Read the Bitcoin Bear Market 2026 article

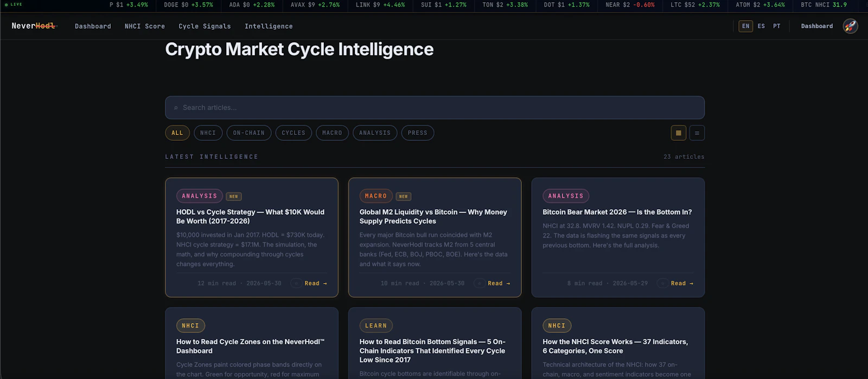pos(682,283)
